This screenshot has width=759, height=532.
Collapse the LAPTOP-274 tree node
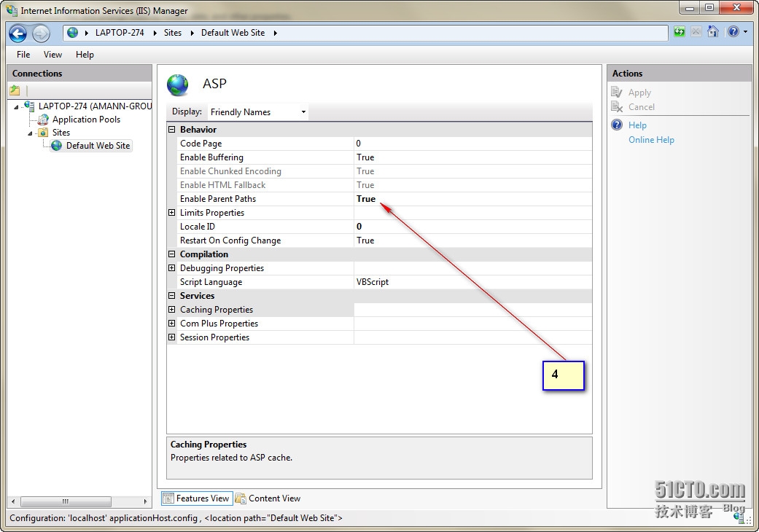pyautogui.click(x=16, y=107)
